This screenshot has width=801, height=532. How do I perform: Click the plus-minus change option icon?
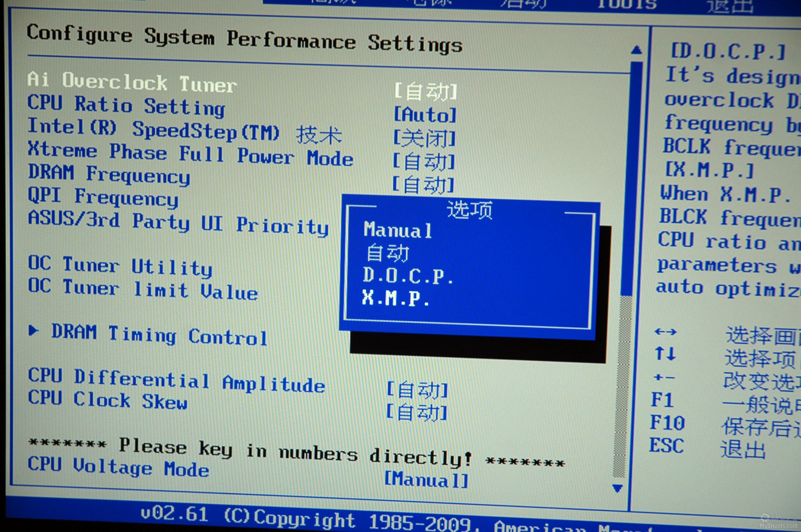click(664, 377)
